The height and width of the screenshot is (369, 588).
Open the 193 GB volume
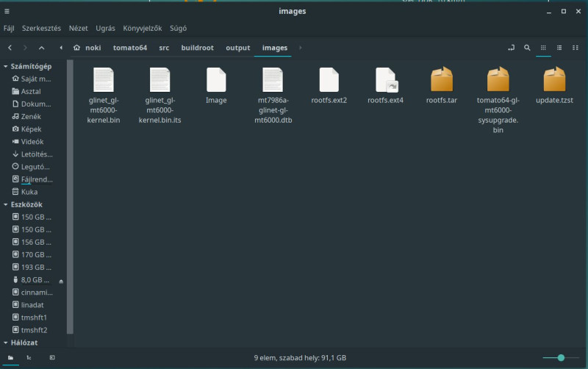point(32,268)
